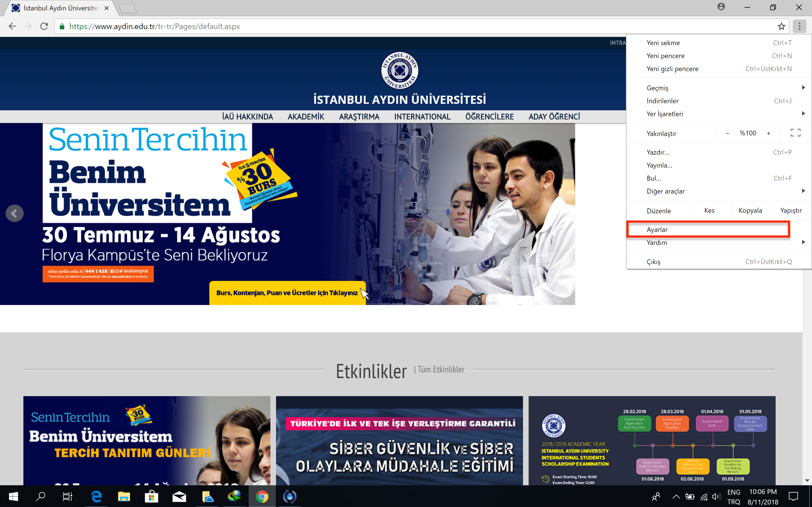Open Windows search from taskbar

point(41,497)
